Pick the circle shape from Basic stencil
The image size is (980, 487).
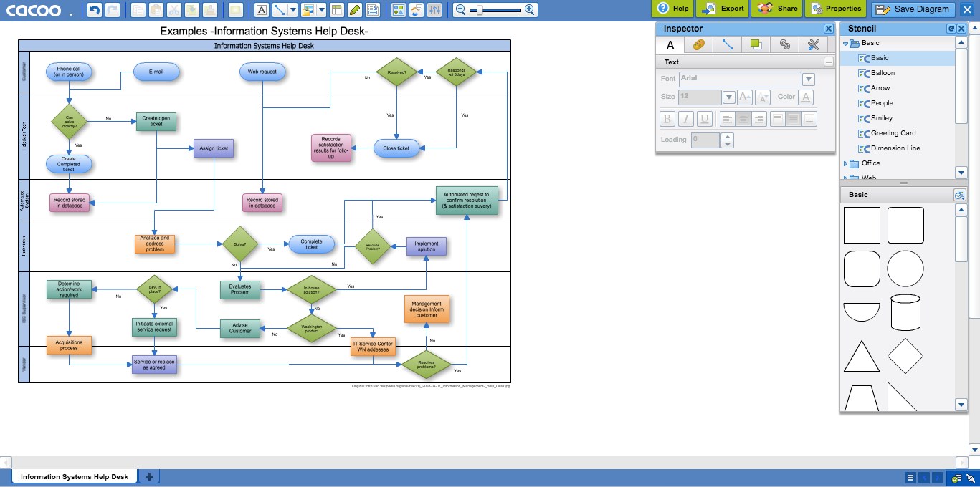click(x=905, y=269)
